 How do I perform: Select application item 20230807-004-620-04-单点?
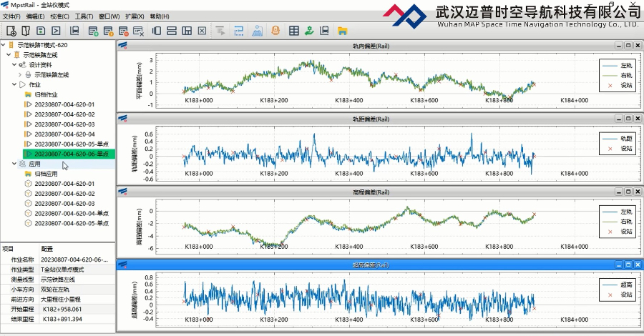click(70, 213)
